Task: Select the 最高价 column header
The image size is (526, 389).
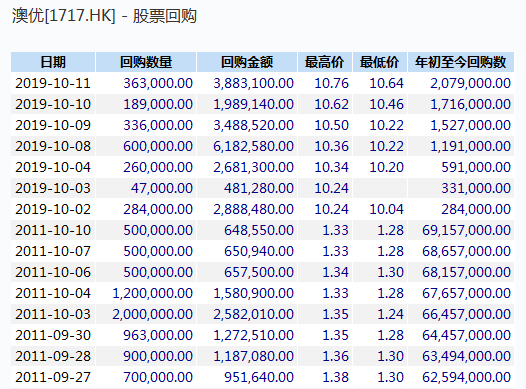Action: [x=325, y=62]
